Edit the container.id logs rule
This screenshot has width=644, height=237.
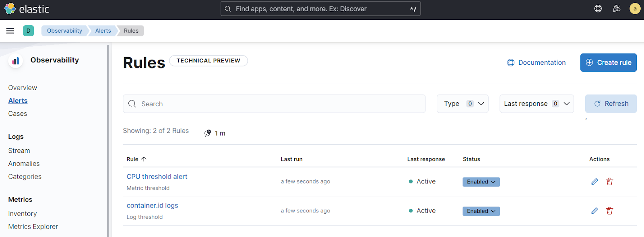(x=594, y=211)
